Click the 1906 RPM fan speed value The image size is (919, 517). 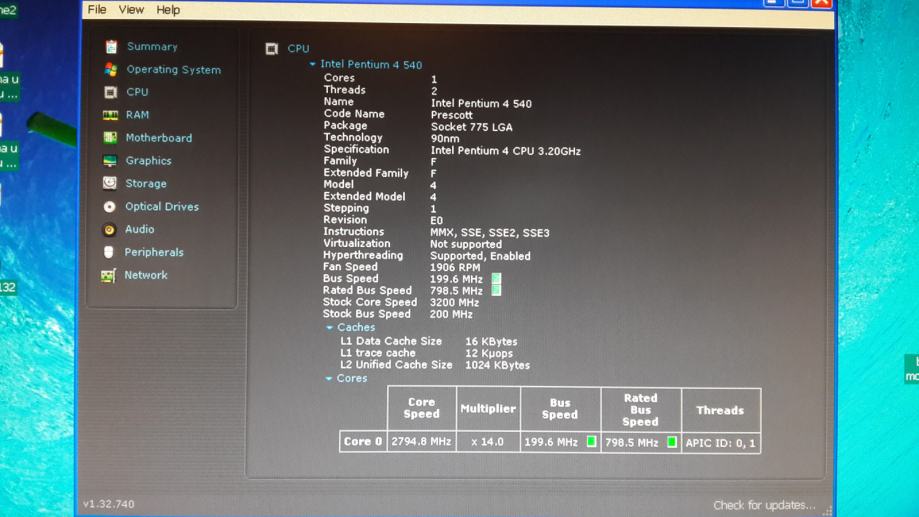(x=455, y=267)
